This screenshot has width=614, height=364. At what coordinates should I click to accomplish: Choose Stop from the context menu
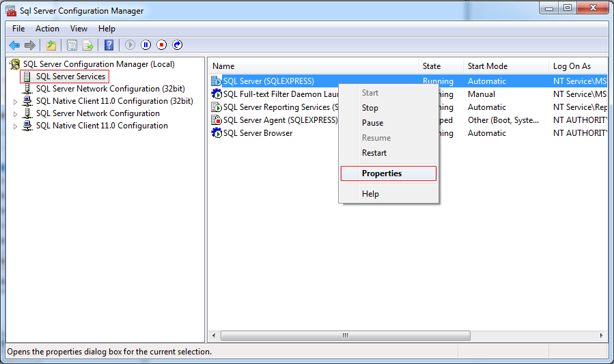click(x=389, y=108)
